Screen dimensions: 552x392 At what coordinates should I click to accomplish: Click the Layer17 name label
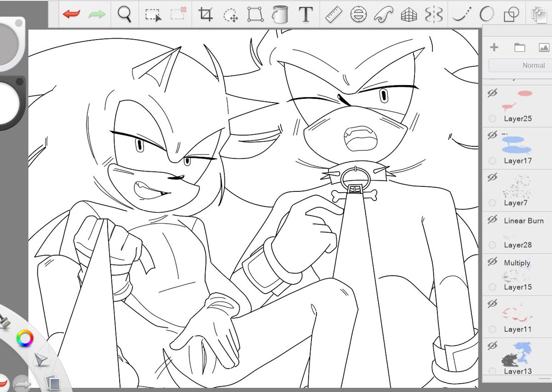coord(517,161)
